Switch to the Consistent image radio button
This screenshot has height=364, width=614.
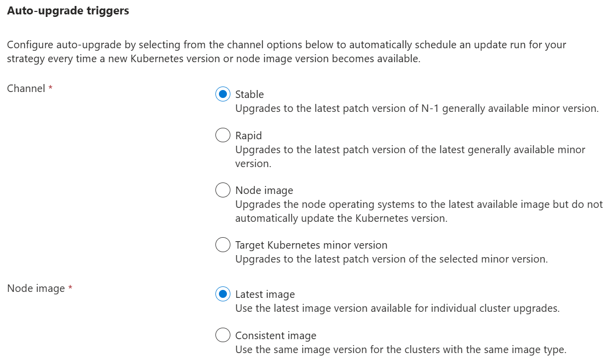click(x=223, y=335)
